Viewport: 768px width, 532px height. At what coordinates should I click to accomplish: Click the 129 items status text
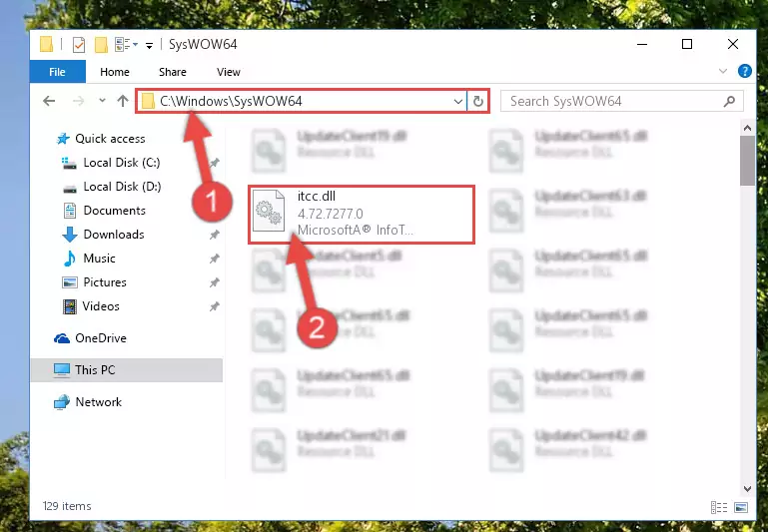click(67, 506)
